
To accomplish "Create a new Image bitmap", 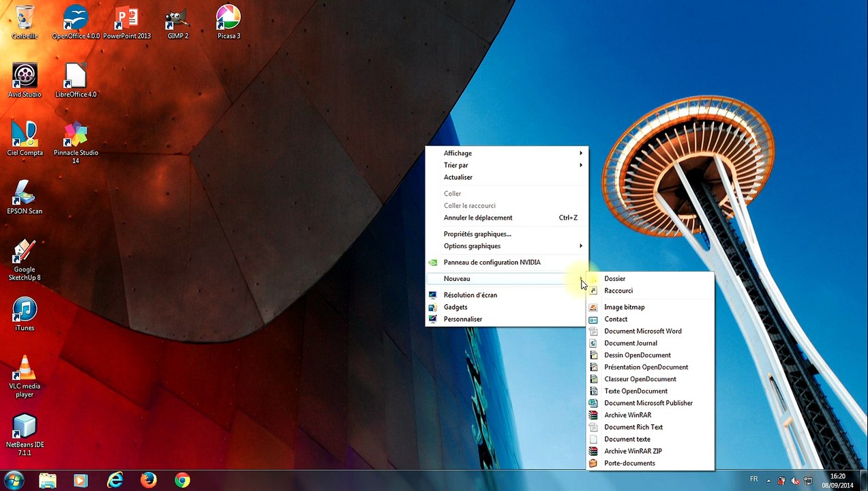I will pos(650,308).
